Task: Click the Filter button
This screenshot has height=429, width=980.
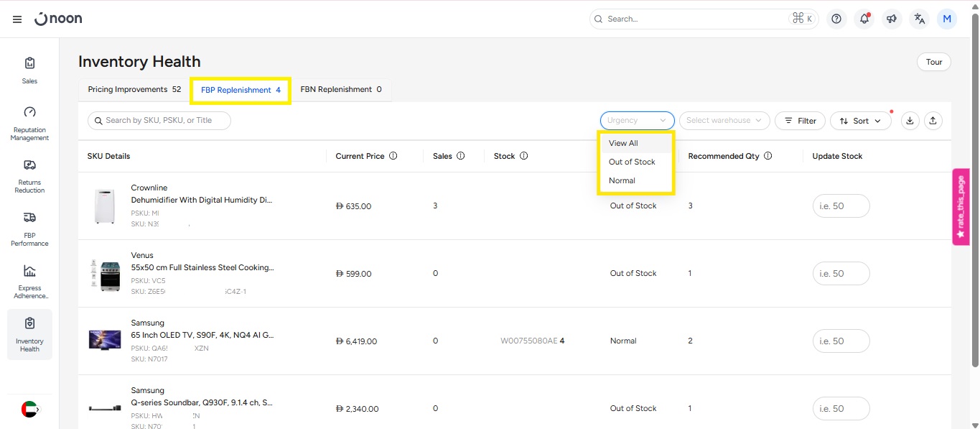Action: [800, 121]
